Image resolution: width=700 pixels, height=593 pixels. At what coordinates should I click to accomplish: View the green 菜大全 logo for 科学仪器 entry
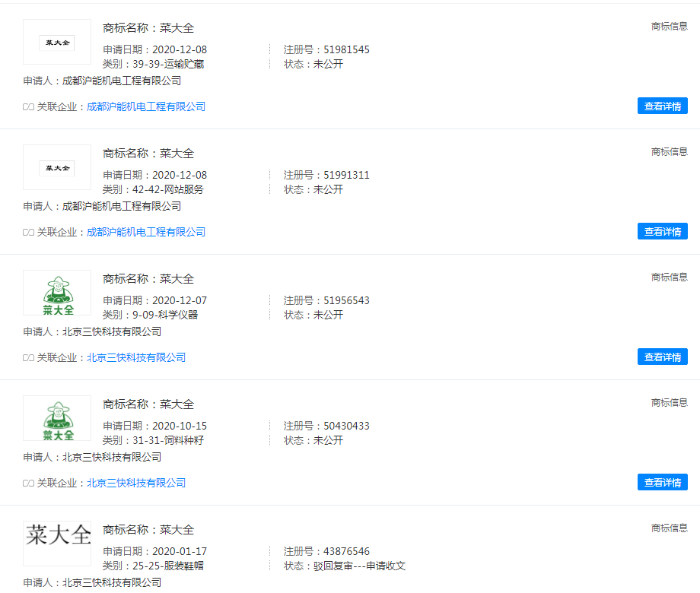[56, 293]
